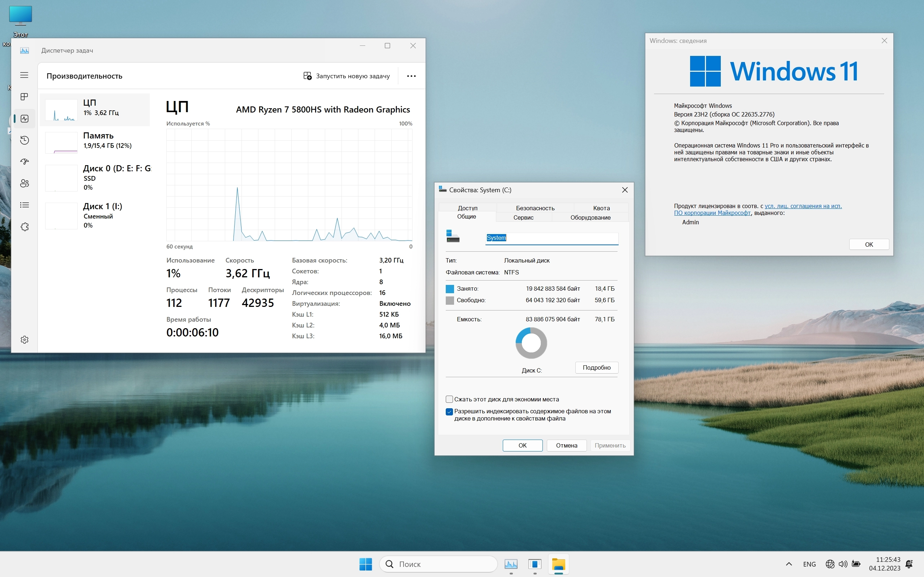Open the Users page in Task Manager
The height and width of the screenshot is (577, 924).
click(x=25, y=184)
